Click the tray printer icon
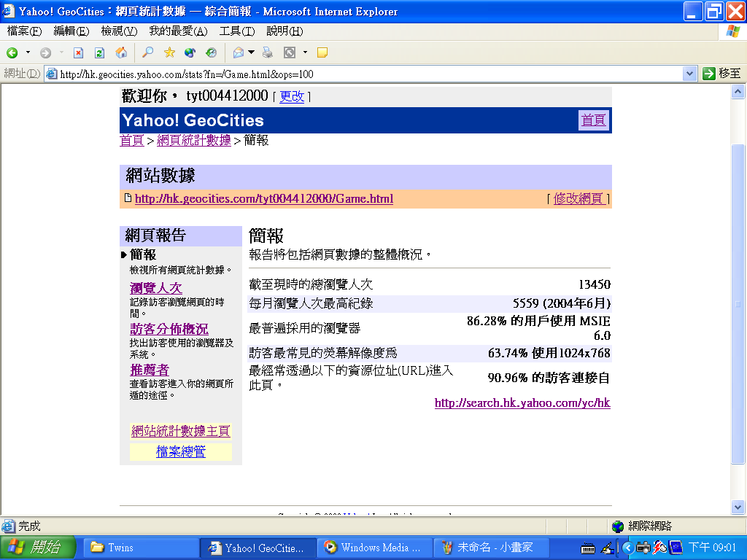 (643, 548)
